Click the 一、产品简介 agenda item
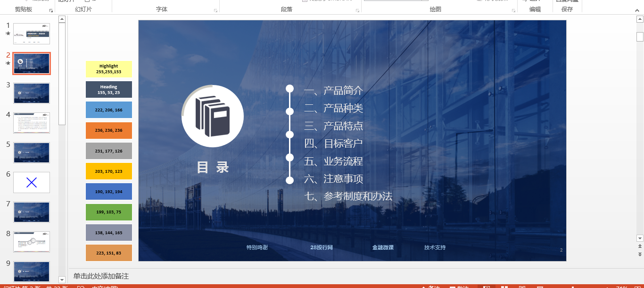 coord(334,91)
